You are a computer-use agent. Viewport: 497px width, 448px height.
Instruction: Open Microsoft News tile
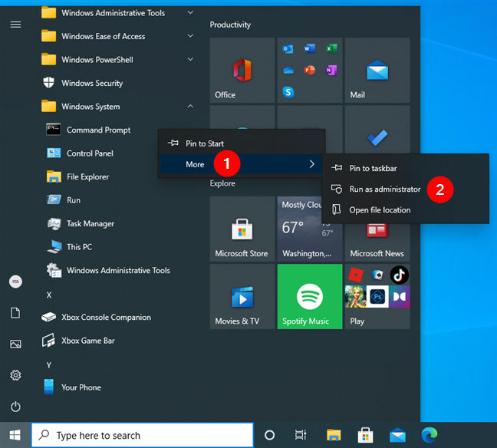[377, 242]
